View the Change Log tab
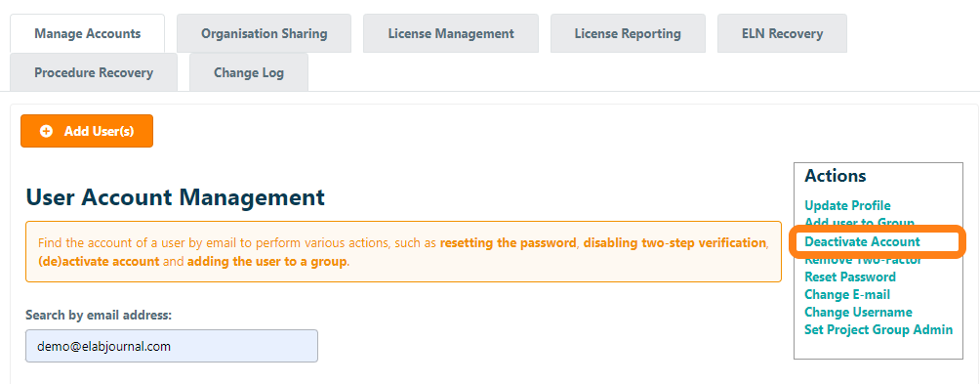Screen dimensions: 980x384 point(249,72)
